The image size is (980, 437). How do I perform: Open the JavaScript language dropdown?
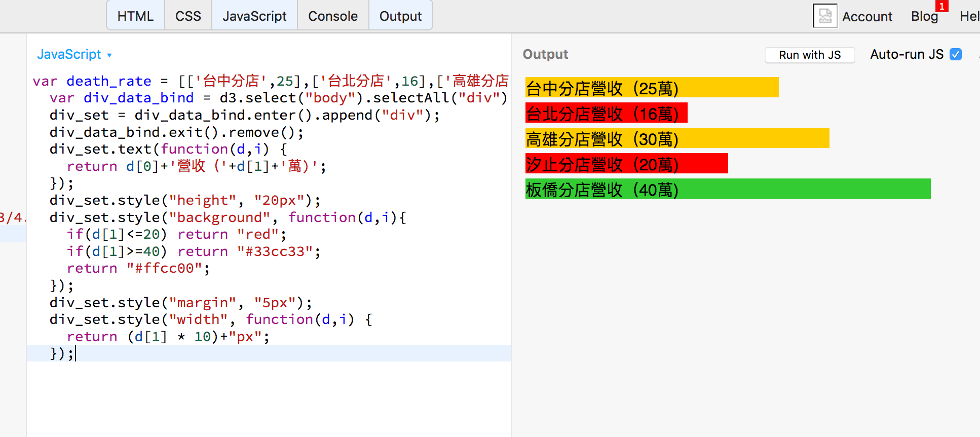coord(74,54)
